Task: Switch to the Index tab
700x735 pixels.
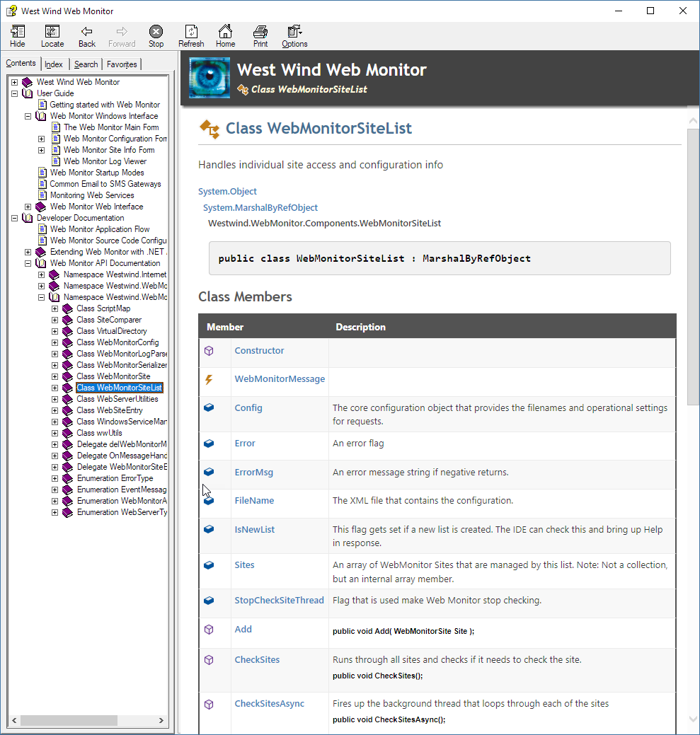Action: (54, 64)
